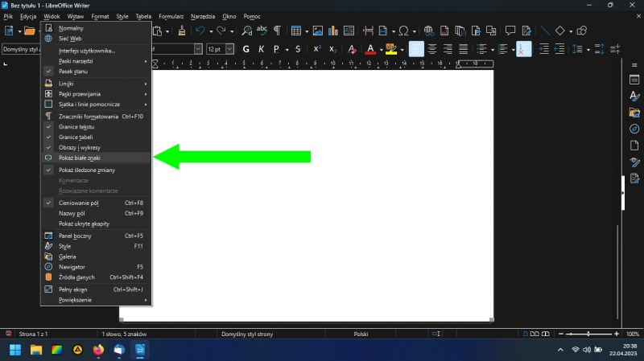Toggle Znaczniki formatowania menu entry

(x=96, y=117)
